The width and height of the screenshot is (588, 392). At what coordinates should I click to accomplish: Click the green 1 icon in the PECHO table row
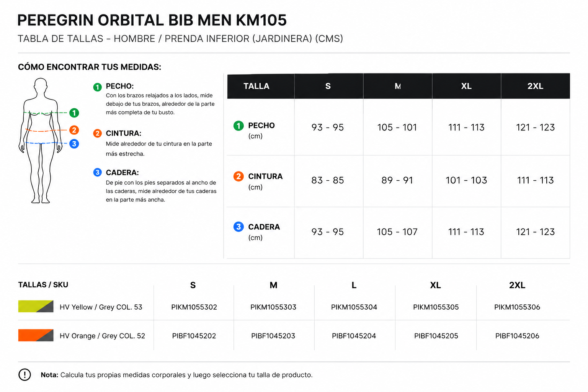coord(238,126)
